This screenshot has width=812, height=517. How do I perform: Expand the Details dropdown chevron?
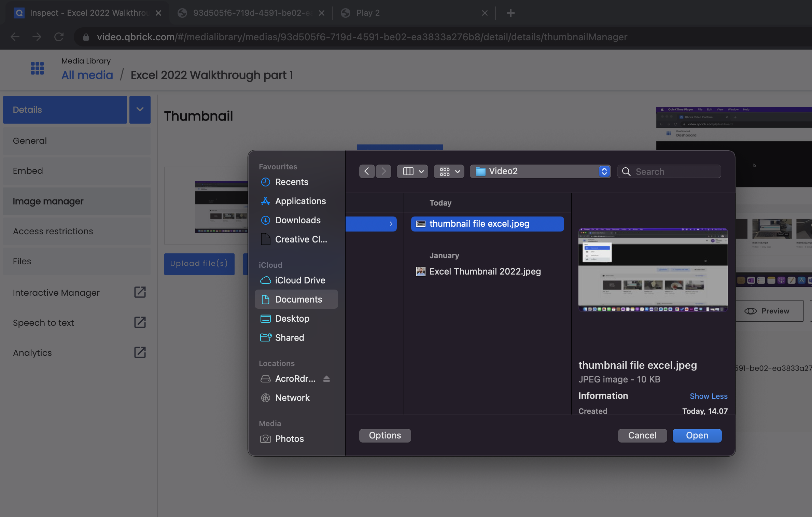[x=140, y=110]
